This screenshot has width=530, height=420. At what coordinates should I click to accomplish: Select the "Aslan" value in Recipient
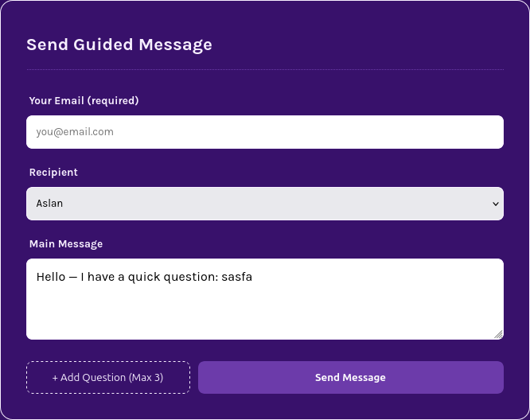pos(49,204)
